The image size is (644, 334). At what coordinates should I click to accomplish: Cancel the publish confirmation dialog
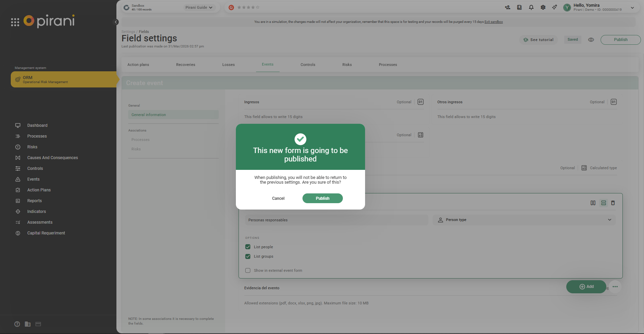[x=278, y=198]
